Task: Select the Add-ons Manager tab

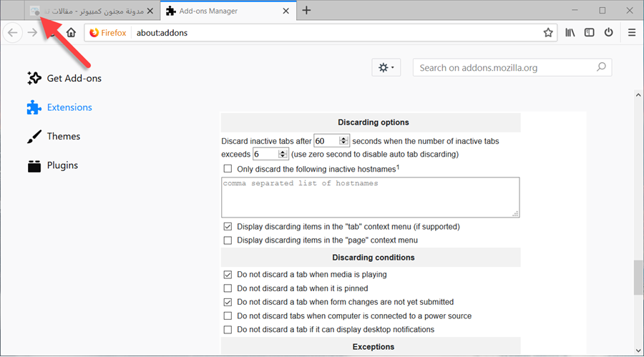Action: pos(228,11)
